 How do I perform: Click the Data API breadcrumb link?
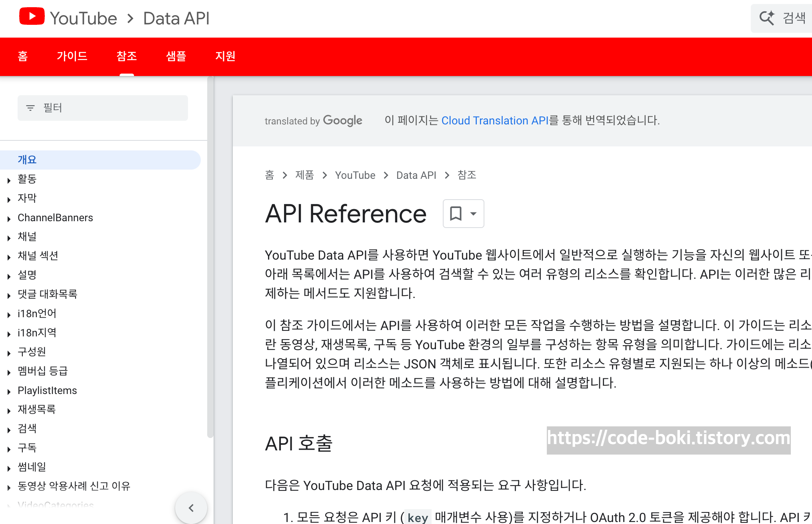pos(416,175)
